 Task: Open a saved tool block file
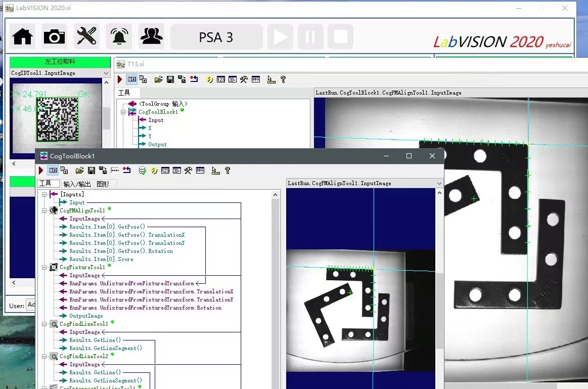pyautogui.click(x=79, y=170)
